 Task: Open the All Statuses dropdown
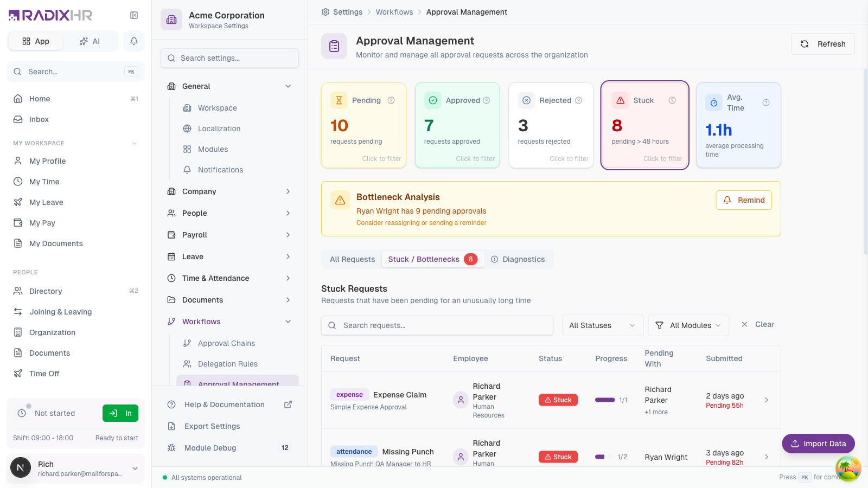(603, 325)
